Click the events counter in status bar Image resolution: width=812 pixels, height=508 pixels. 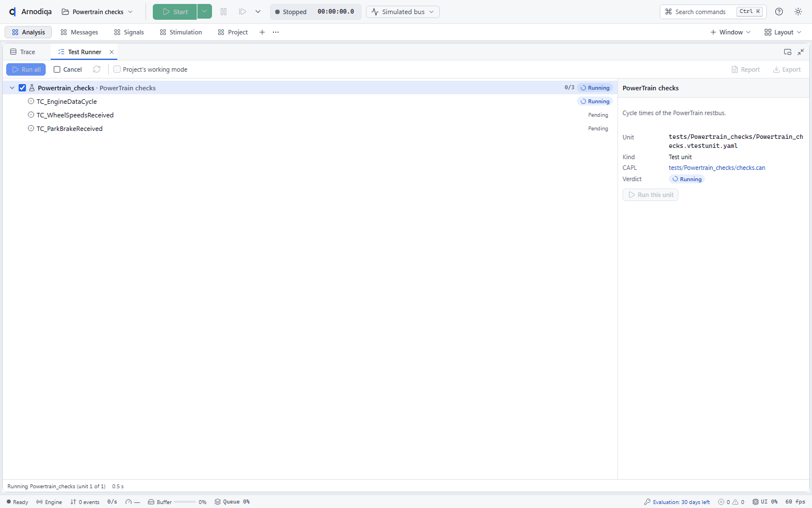pos(85,502)
